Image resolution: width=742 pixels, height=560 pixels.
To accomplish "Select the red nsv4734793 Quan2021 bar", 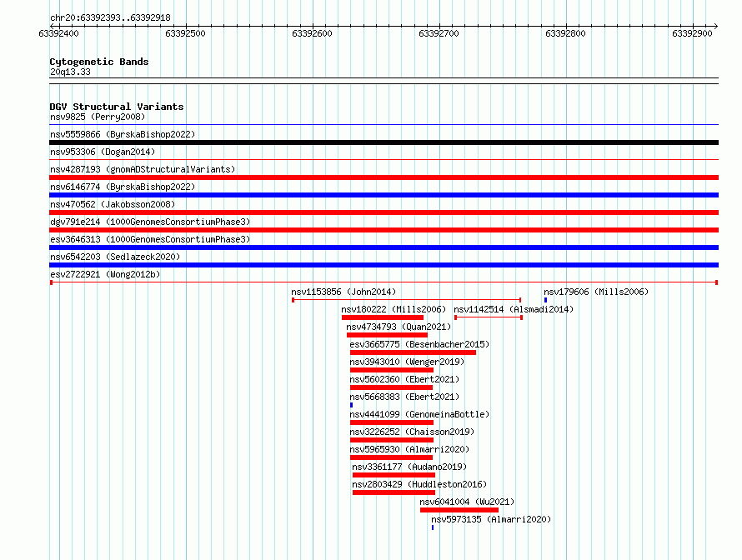I will [x=387, y=335].
